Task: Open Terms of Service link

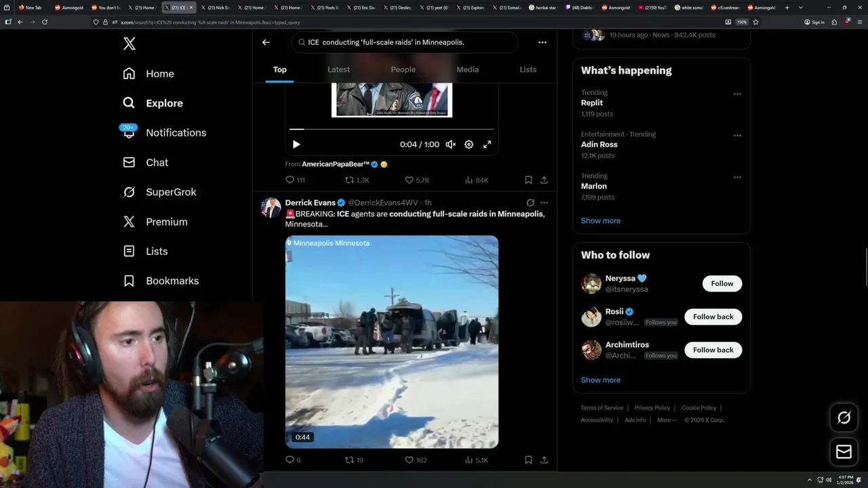Action: pos(601,408)
